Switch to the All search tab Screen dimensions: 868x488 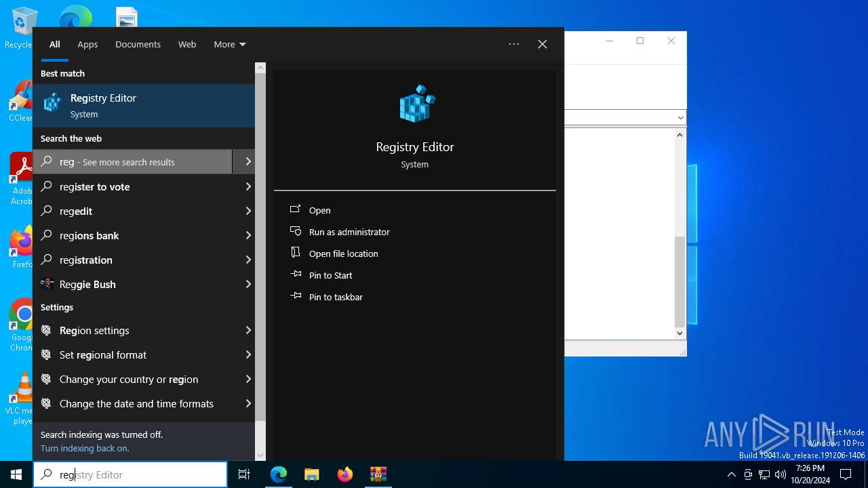[55, 44]
